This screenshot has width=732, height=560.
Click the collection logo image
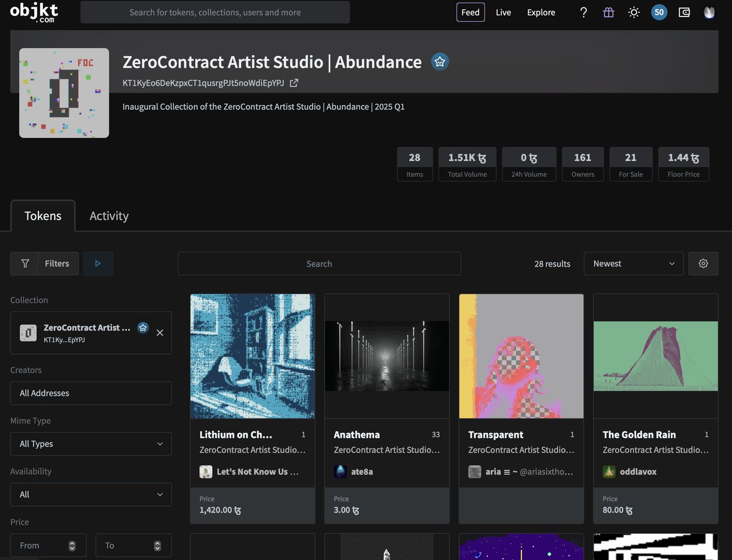[64, 93]
